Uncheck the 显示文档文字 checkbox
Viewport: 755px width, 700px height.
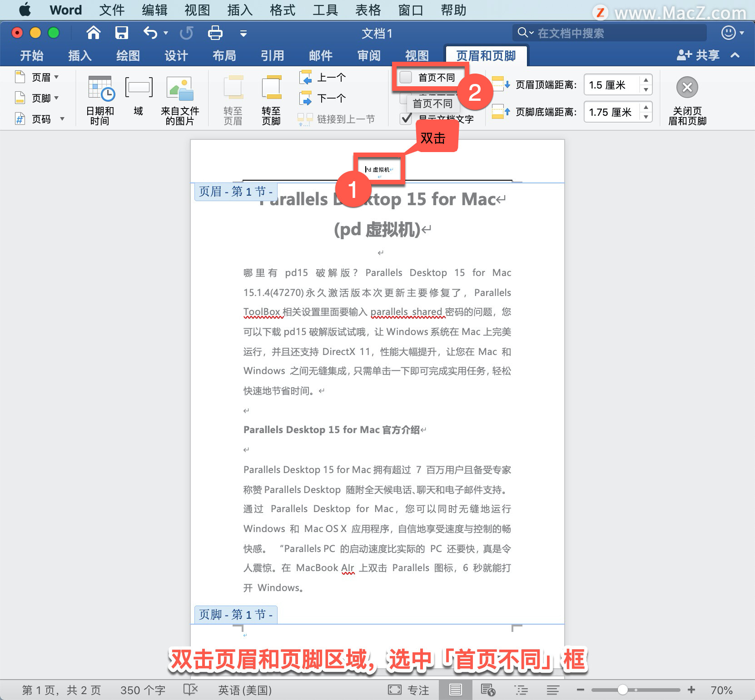pos(406,119)
